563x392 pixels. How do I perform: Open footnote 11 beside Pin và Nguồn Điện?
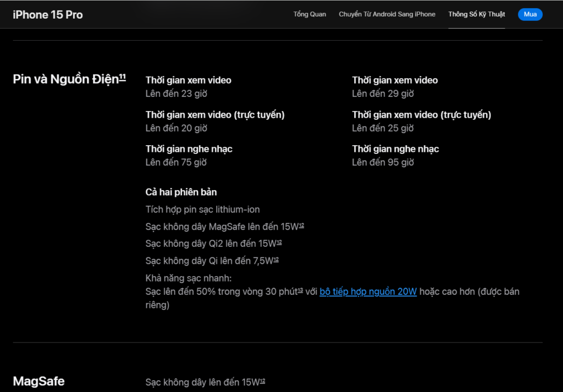(123, 76)
